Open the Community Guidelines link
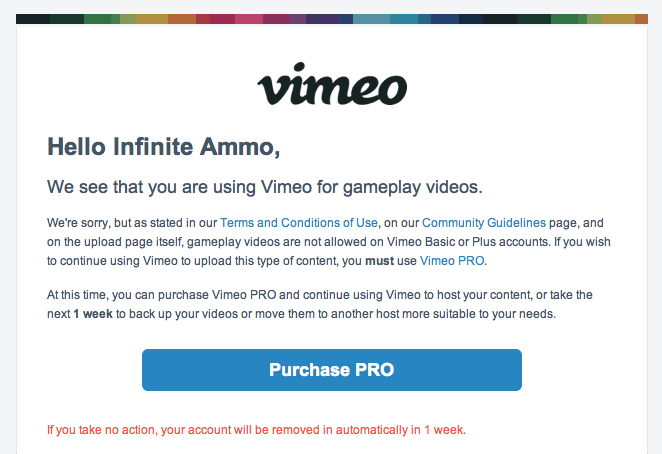This screenshot has width=662, height=454. (x=484, y=223)
